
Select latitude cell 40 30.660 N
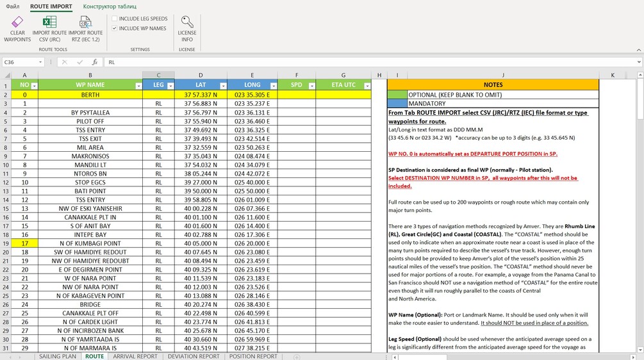point(201,340)
